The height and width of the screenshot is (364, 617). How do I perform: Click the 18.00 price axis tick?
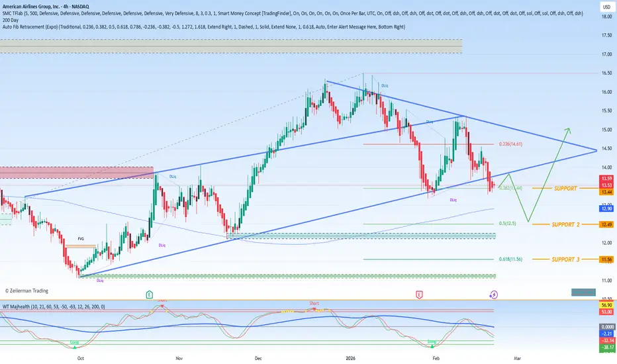(606, 17)
